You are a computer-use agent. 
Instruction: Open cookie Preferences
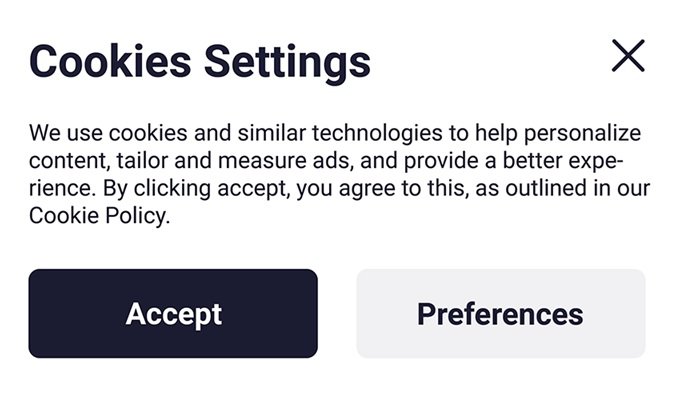500,313
